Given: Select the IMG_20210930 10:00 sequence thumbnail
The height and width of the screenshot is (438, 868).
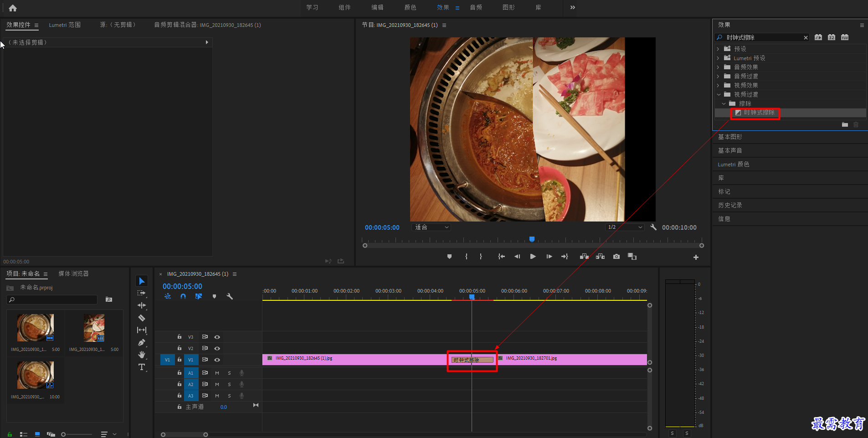Looking at the screenshot, I should click(x=36, y=375).
